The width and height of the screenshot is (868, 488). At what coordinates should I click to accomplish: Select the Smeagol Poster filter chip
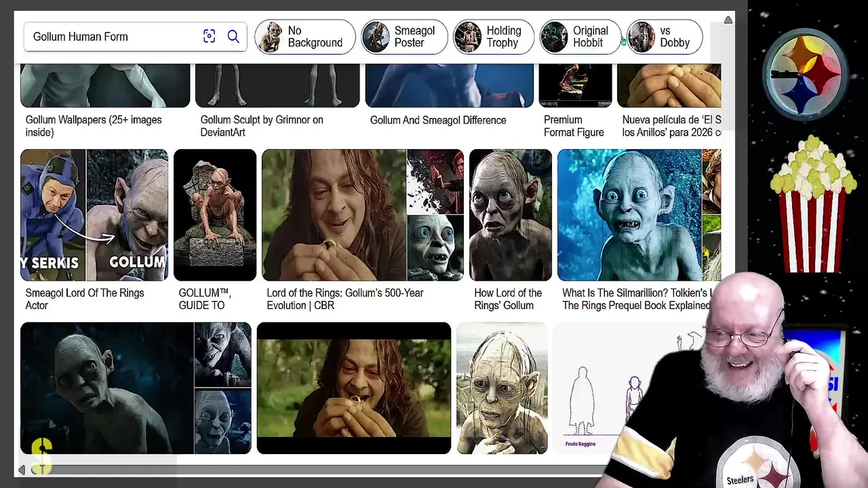(x=404, y=37)
